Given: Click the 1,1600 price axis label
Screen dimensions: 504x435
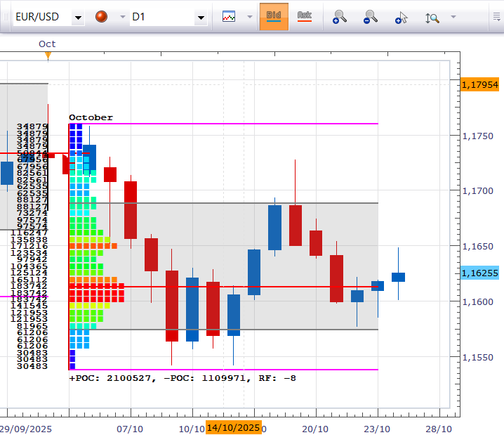Looking at the screenshot, I should click(x=477, y=301).
